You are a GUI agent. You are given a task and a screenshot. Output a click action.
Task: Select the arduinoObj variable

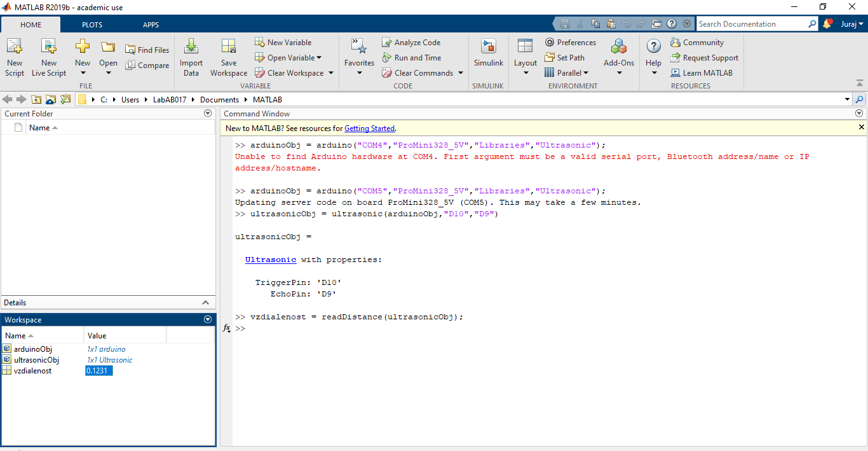[33, 349]
